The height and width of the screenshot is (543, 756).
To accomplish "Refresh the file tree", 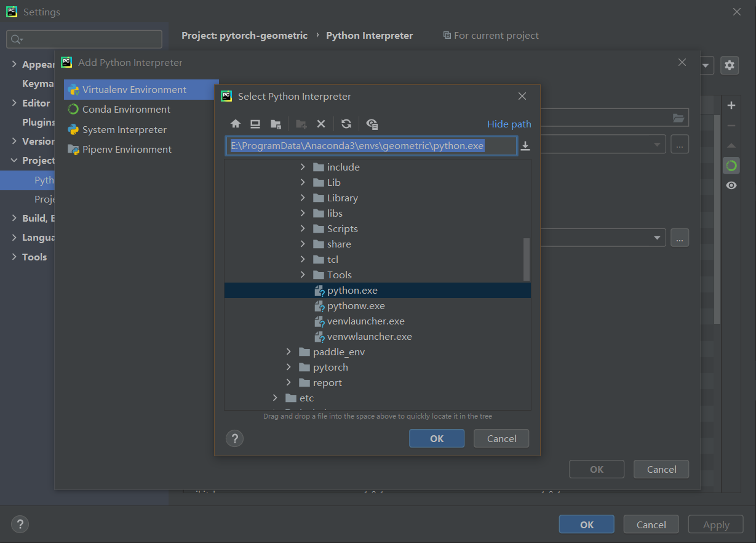I will click(346, 124).
